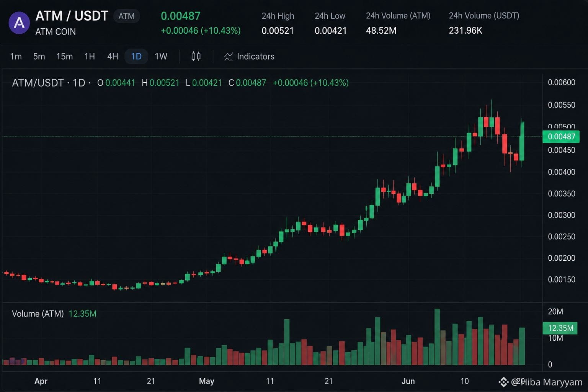Screen dimensions: 588x392
Task: Click the 0.00250 price axis label
Action: 562,237
